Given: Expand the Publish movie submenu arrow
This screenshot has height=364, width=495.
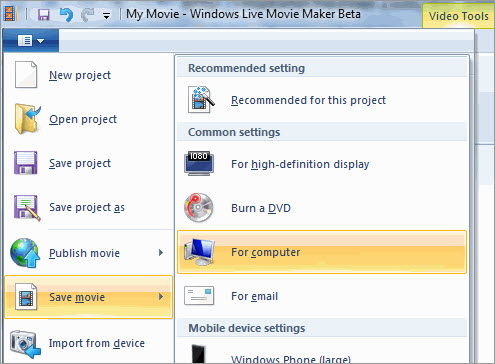Looking at the screenshot, I should [x=161, y=253].
